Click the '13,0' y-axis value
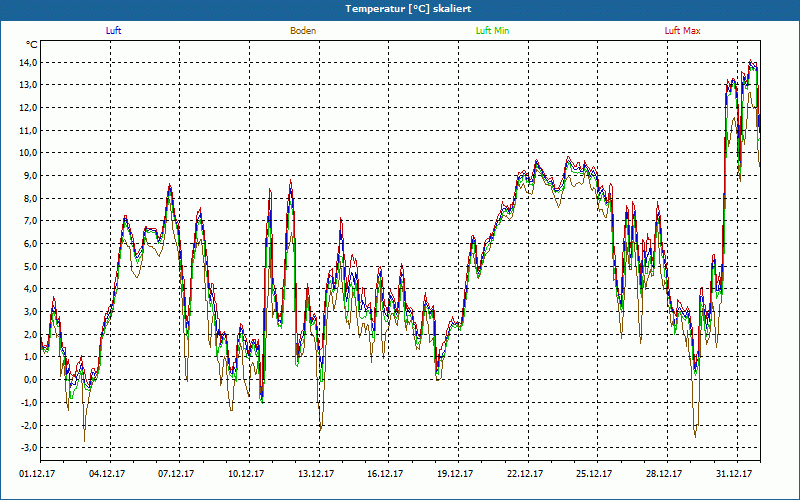 point(28,85)
